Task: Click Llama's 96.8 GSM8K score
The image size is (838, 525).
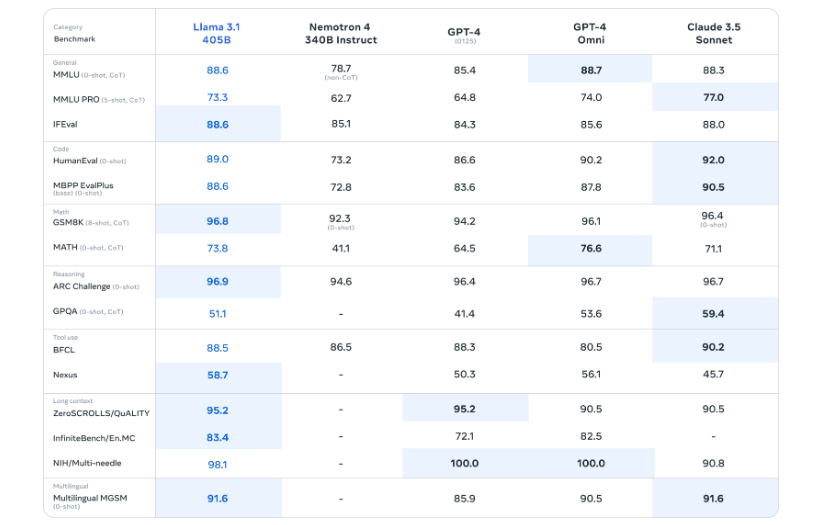Action: [x=217, y=221]
